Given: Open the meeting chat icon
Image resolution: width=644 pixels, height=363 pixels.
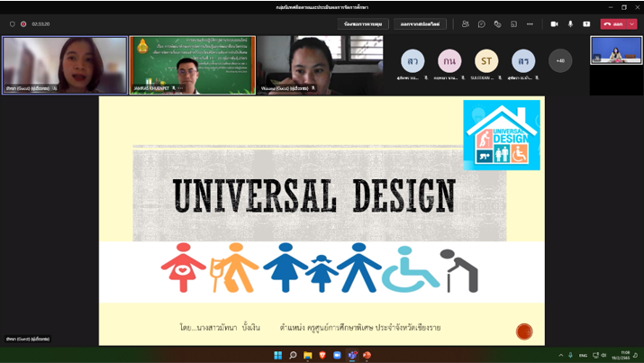Looking at the screenshot, I should pyautogui.click(x=482, y=24).
